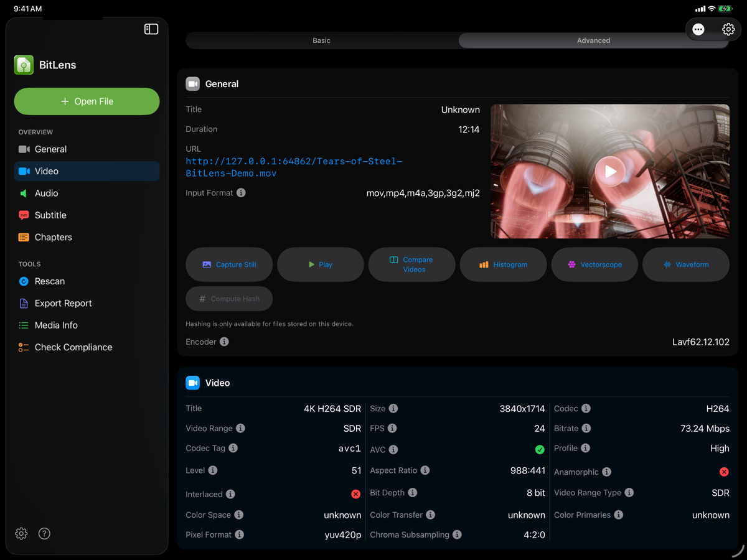Image resolution: width=747 pixels, height=560 pixels.
Task: Show info for Encoder
Action: pos(224,342)
